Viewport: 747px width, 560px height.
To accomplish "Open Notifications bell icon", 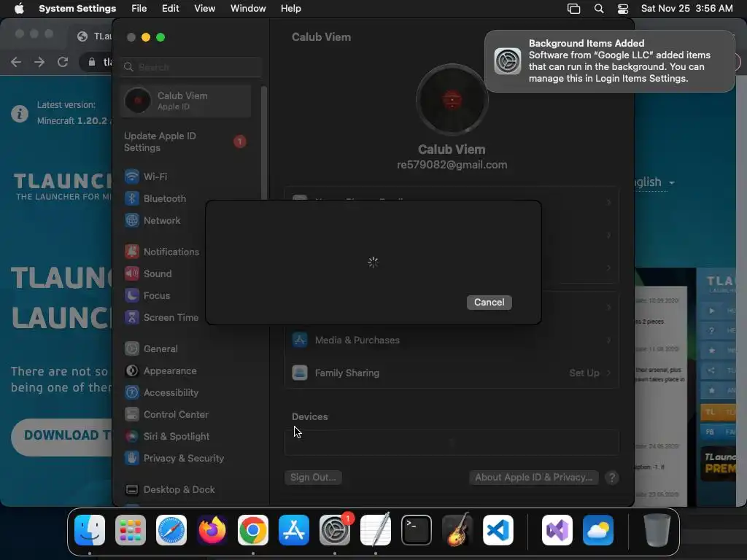I will [132, 252].
